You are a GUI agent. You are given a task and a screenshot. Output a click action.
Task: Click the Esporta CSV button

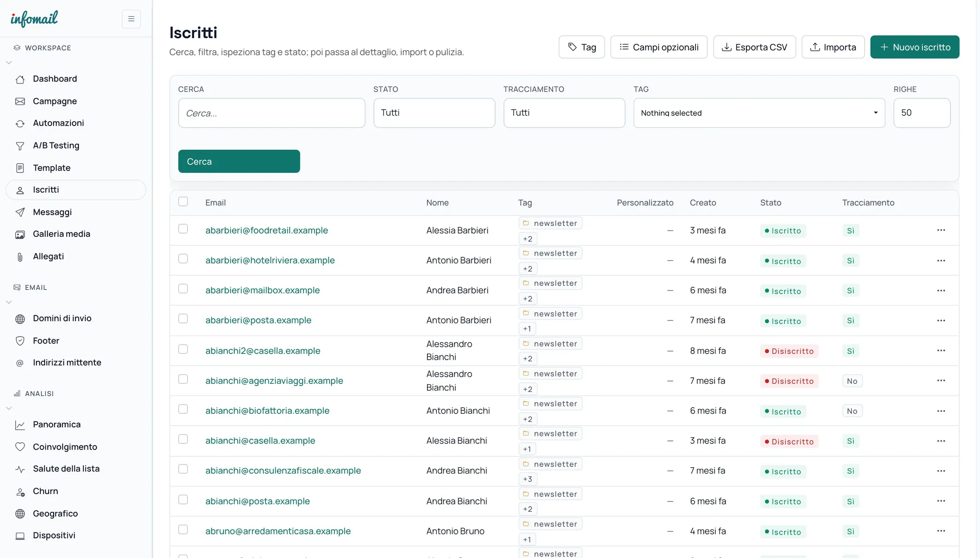point(755,47)
